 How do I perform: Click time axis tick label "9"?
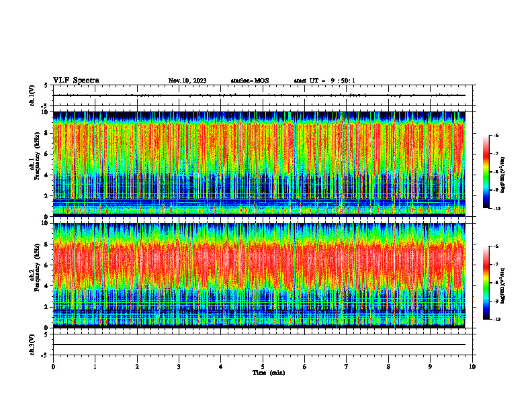(x=430, y=367)
